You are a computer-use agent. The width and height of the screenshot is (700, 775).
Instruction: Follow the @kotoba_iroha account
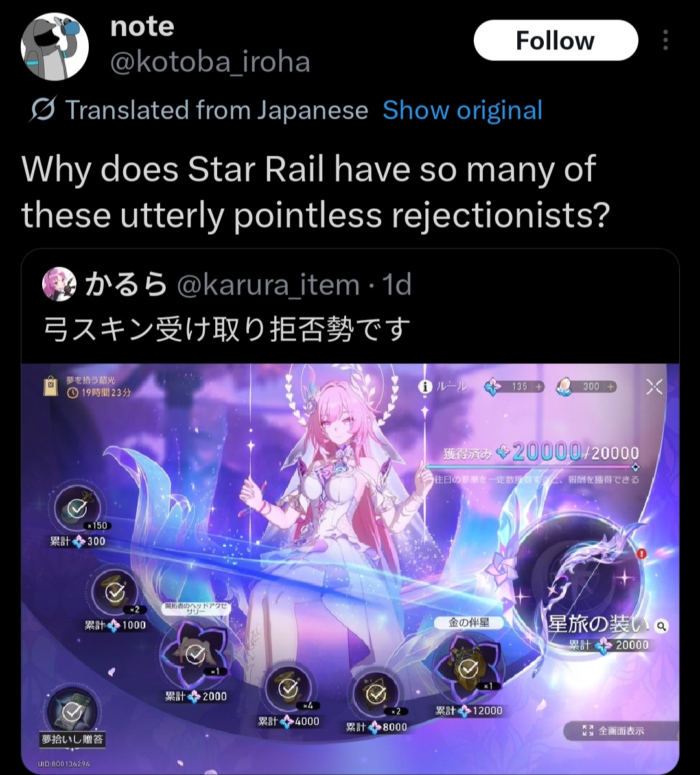[x=555, y=40]
